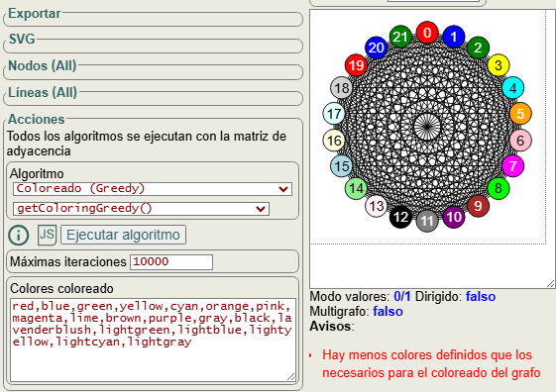Click the adjacency matrix description text
Screen dimensions: 556x392
[147, 144]
